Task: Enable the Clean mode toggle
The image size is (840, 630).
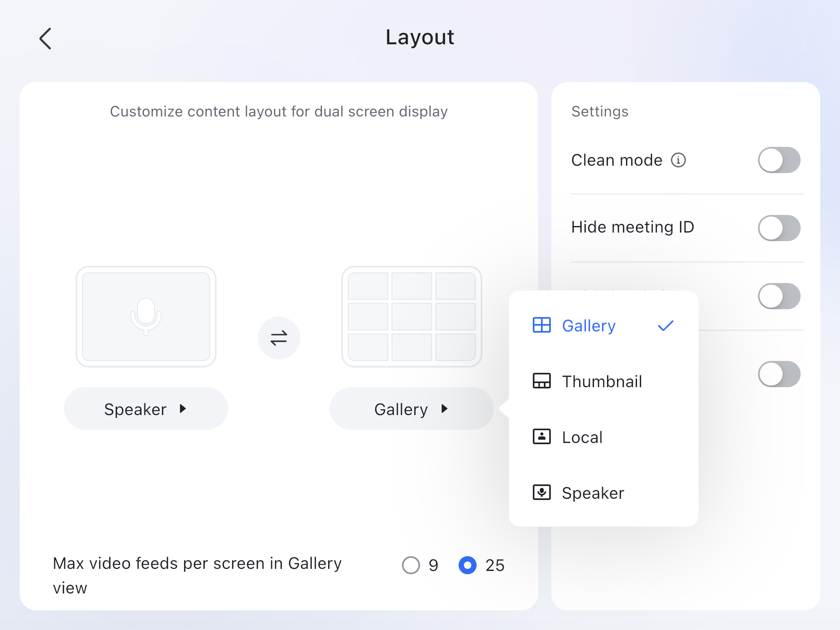Action: tap(779, 160)
